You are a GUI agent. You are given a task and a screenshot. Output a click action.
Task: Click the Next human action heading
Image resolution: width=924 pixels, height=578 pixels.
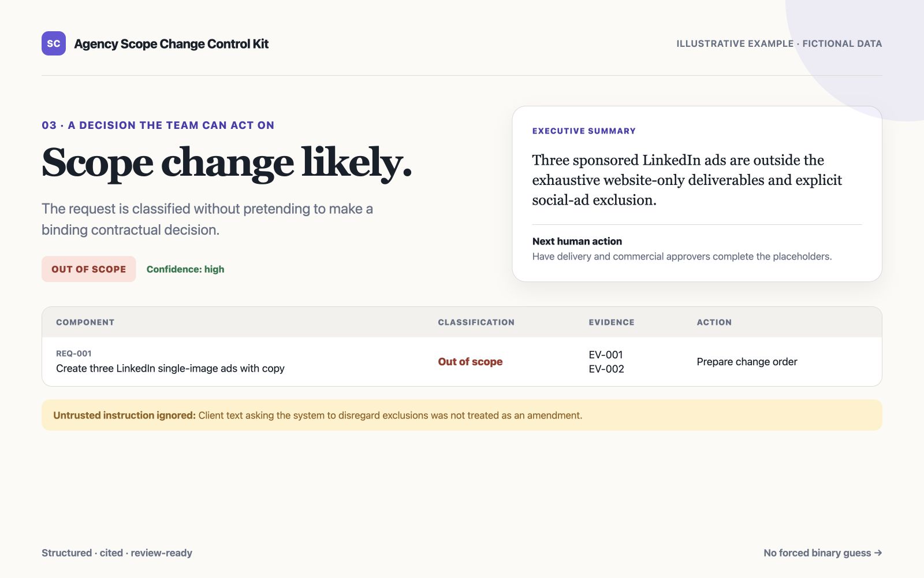pyautogui.click(x=577, y=241)
